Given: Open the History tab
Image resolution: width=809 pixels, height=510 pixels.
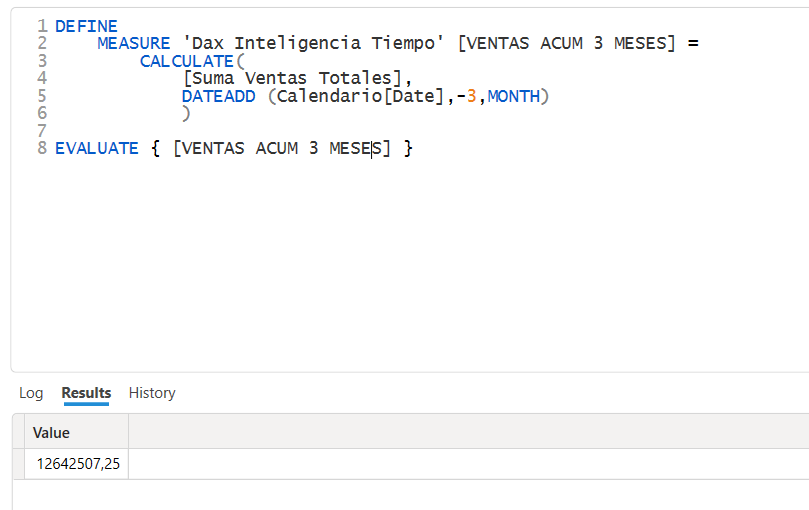Looking at the screenshot, I should (152, 393).
